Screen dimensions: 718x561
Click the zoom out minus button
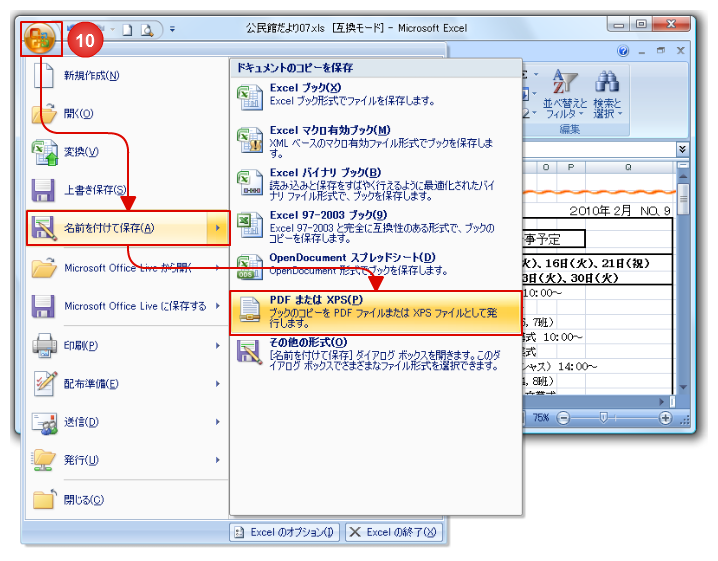click(x=564, y=418)
